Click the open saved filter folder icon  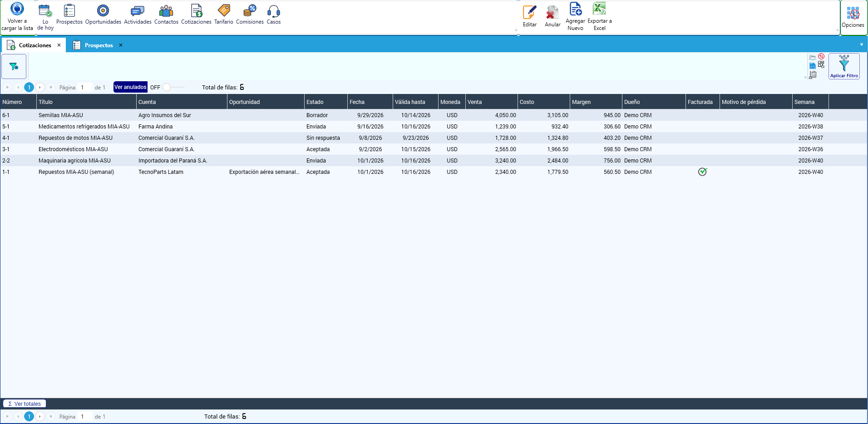click(x=813, y=58)
